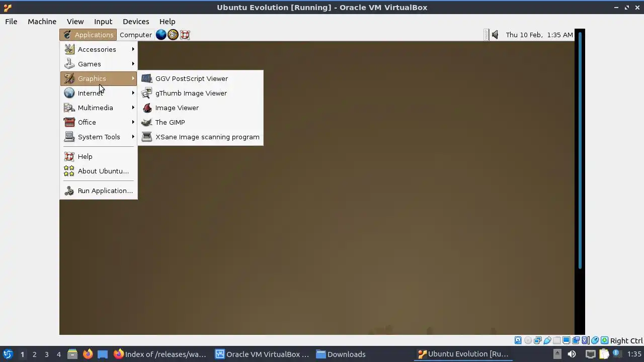This screenshot has width=644, height=362.
Task: Expand the Multimedia submenu
Action: [x=99, y=108]
